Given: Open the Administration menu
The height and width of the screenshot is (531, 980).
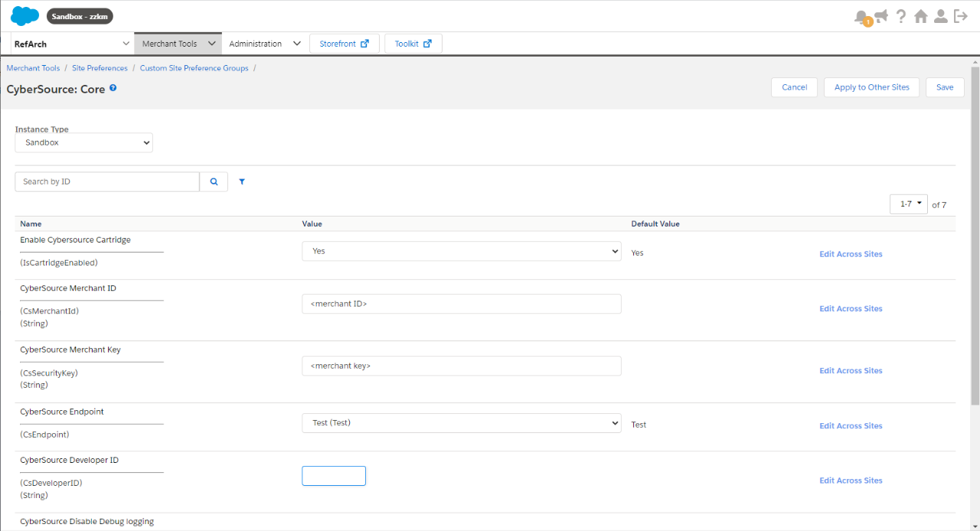Looking at the screenshot, I should [264, 44].
